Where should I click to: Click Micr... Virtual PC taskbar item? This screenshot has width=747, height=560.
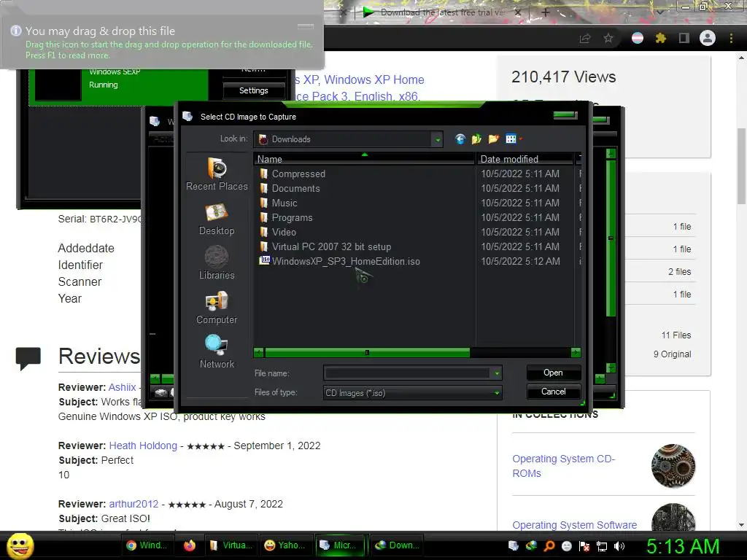pyautogui.click(x=342, y=545)
